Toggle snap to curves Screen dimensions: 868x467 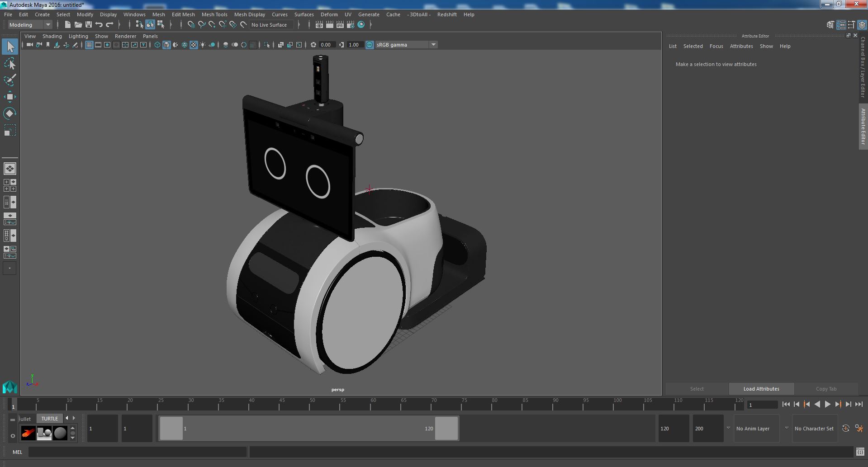pyautogui.click(x=201, y=25)
